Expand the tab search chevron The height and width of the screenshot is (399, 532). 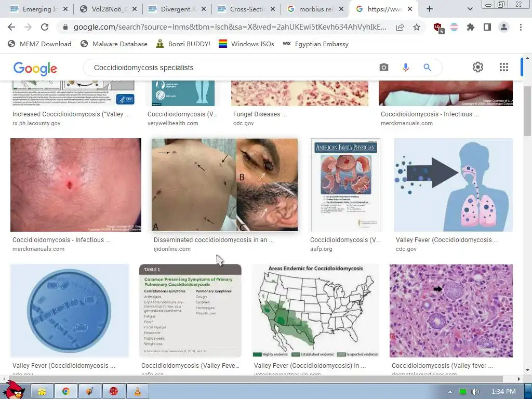(470, 9)
